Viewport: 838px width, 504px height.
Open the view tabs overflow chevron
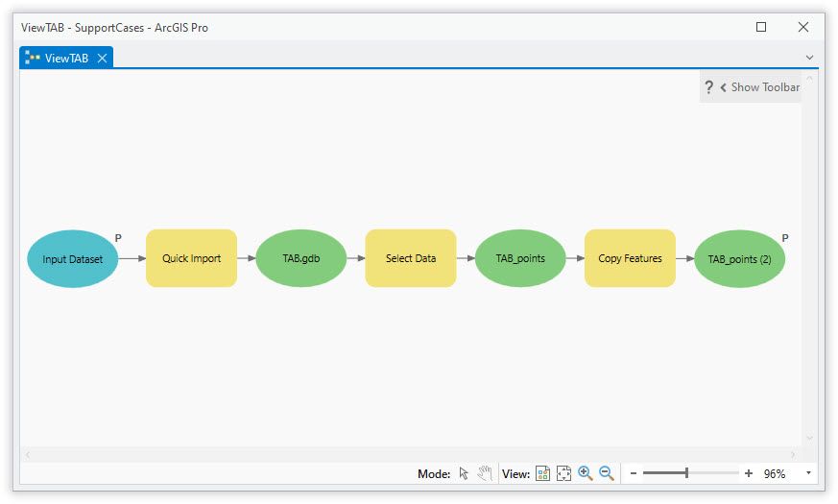pos(809,58)
